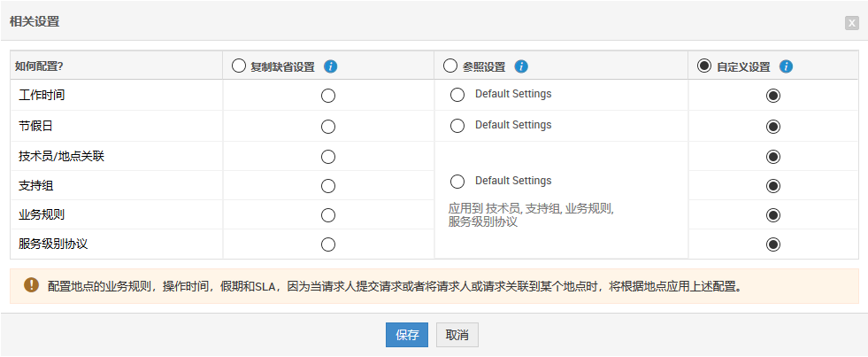
Task: Select Default Settings reference for 支持组 group
Action: coord(457,182)
